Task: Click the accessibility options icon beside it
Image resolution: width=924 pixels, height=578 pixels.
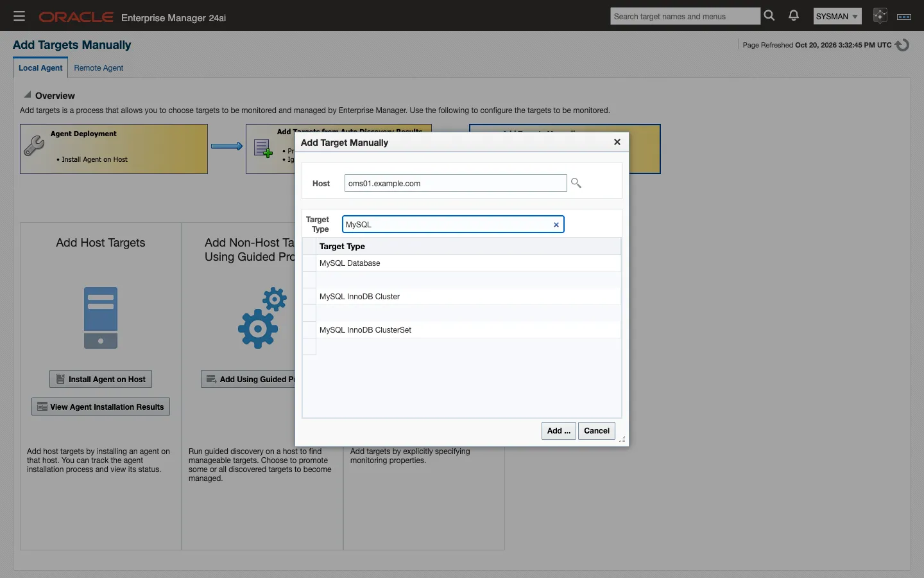Action: (x=904, y=17)
